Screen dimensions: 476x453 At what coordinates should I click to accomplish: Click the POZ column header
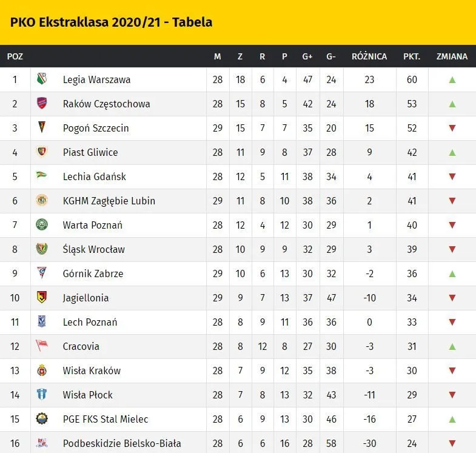coord(15,56)
